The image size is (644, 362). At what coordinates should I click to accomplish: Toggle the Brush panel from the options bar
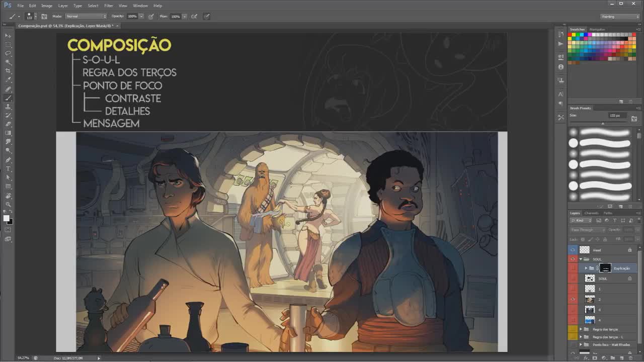(x=44, y=16)
